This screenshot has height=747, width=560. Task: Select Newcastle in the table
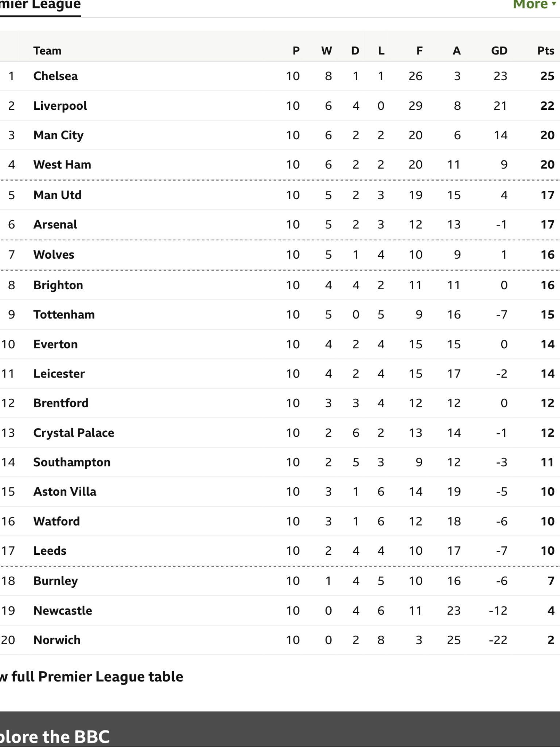pyautogui.click(x=63, y=611)
